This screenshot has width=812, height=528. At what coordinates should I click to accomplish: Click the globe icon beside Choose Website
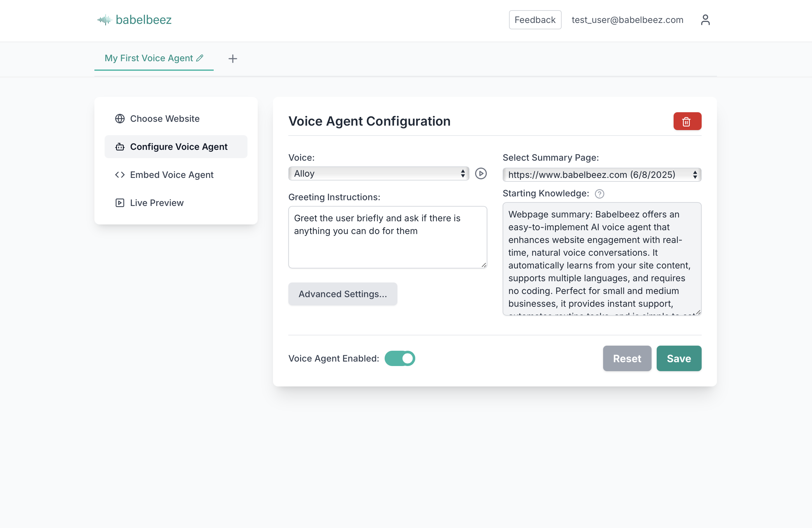coord(120,119)
